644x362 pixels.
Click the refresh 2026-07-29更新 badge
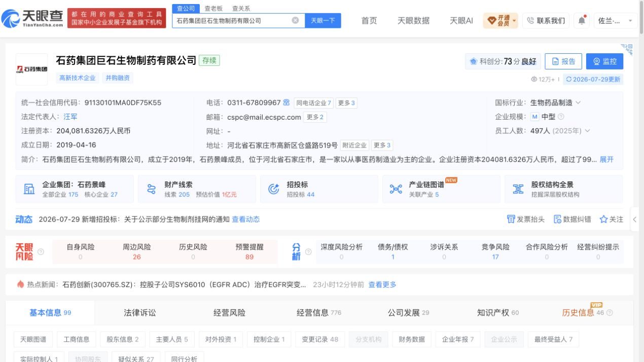[593, 79]
